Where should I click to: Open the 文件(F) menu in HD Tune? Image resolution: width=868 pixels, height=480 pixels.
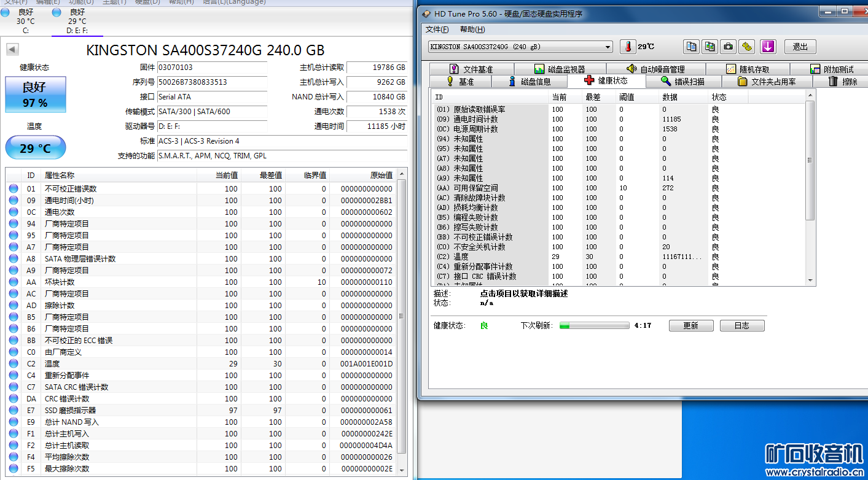pos(437,29)
